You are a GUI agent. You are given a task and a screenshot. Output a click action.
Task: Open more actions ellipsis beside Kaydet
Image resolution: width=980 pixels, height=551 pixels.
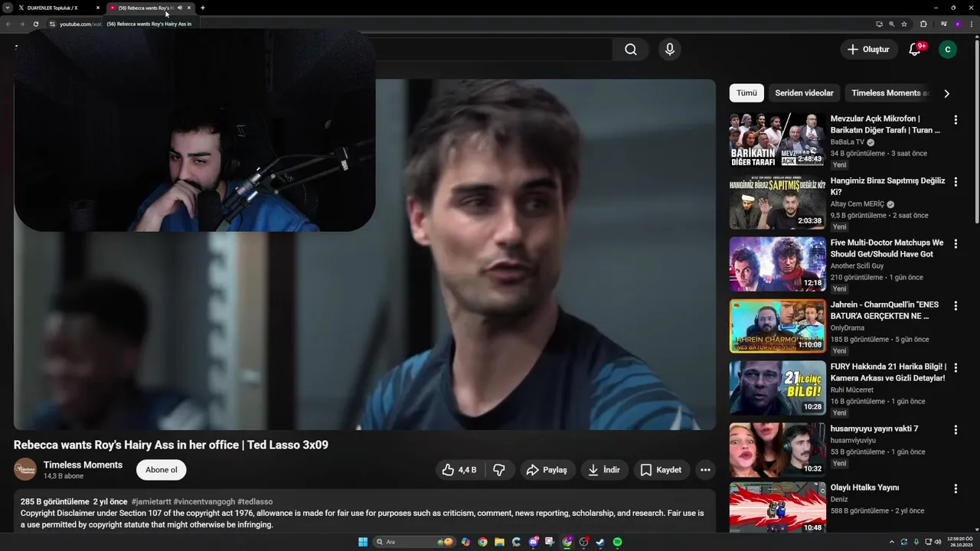pyautogui.click(x=705, y=470)
